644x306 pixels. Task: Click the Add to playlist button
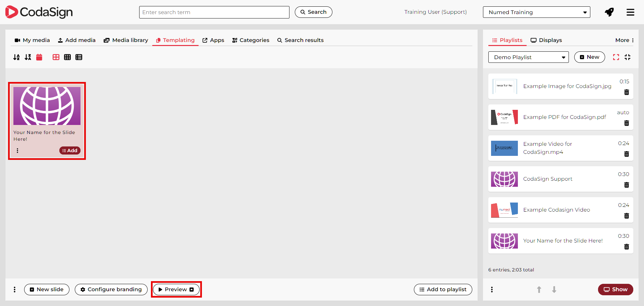coord(443,290)
